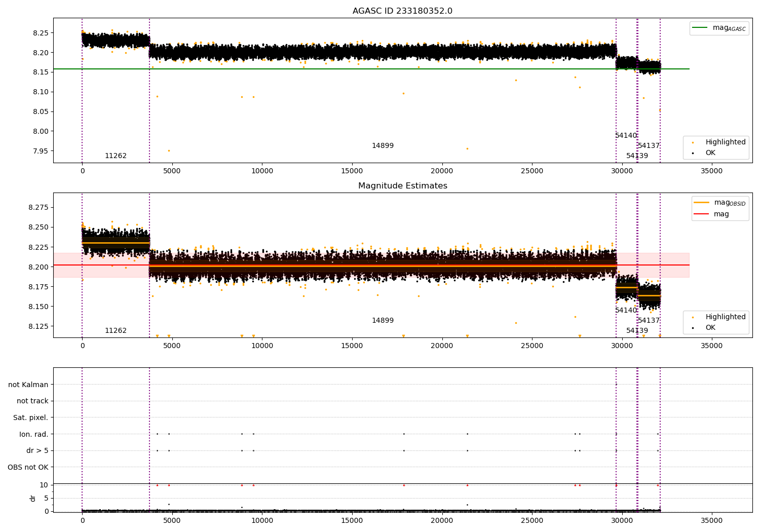Click the orange outlier at 7.95 near x 5000

coord(169,150)
